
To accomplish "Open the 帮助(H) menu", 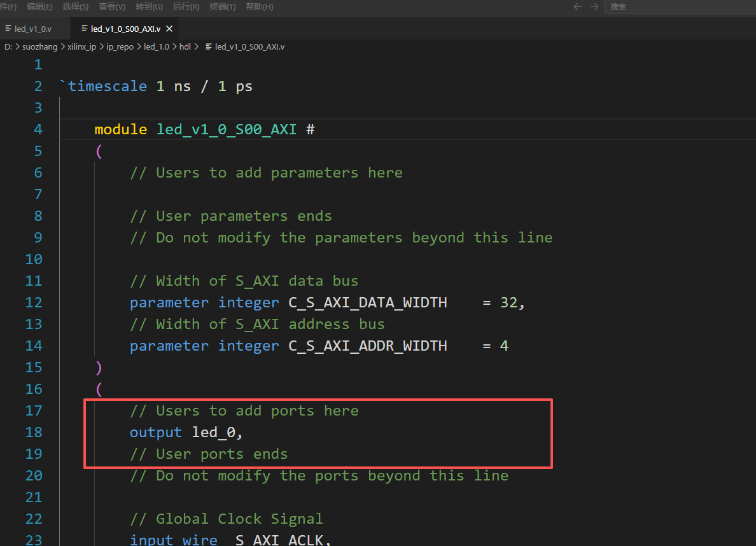I will click(x=260, y=7).
